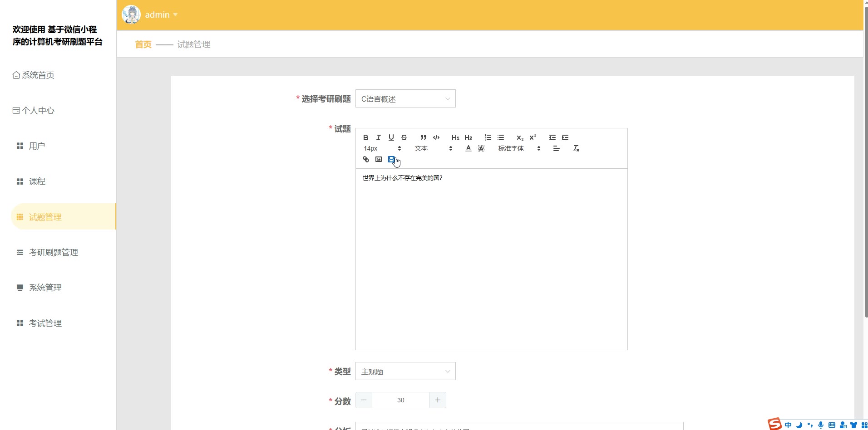Click the insert link icon
Screen dimensions: 868x430
coord(366,159)
